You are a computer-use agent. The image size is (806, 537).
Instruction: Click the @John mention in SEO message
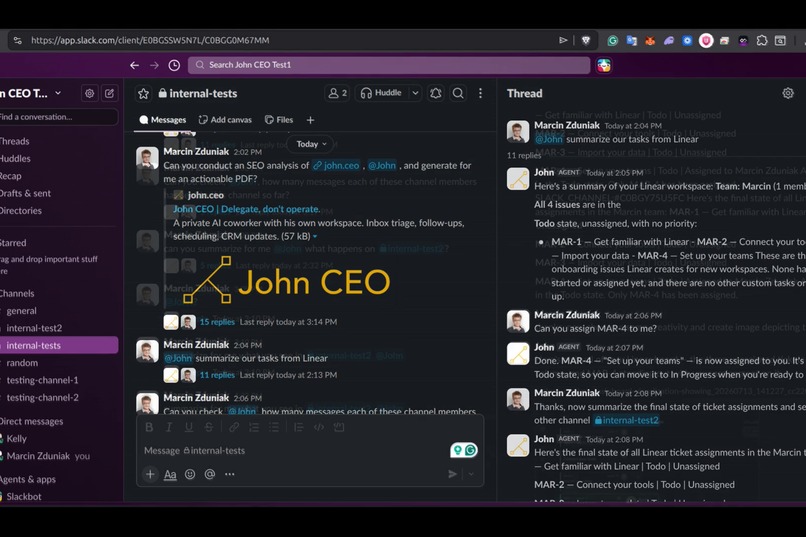point(382,165)
